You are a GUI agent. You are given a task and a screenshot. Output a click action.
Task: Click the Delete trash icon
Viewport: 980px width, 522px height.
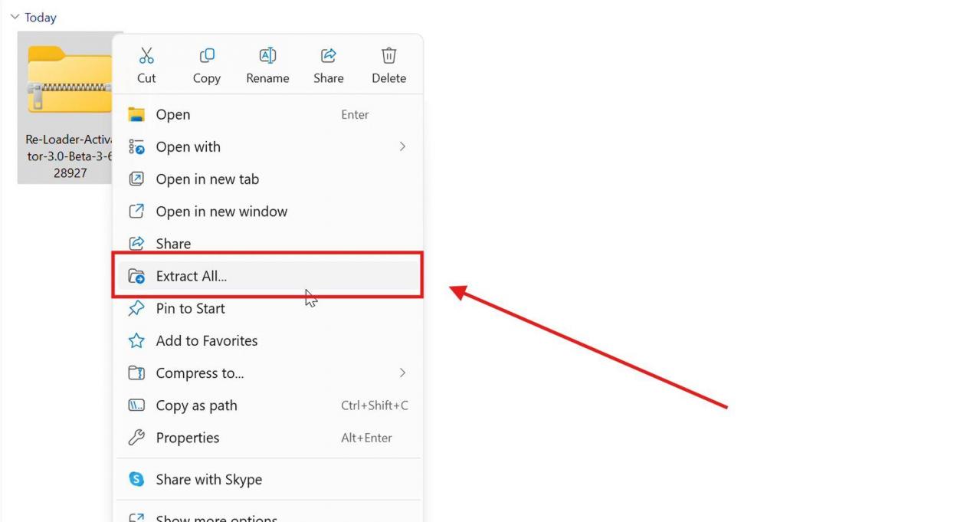388,55
